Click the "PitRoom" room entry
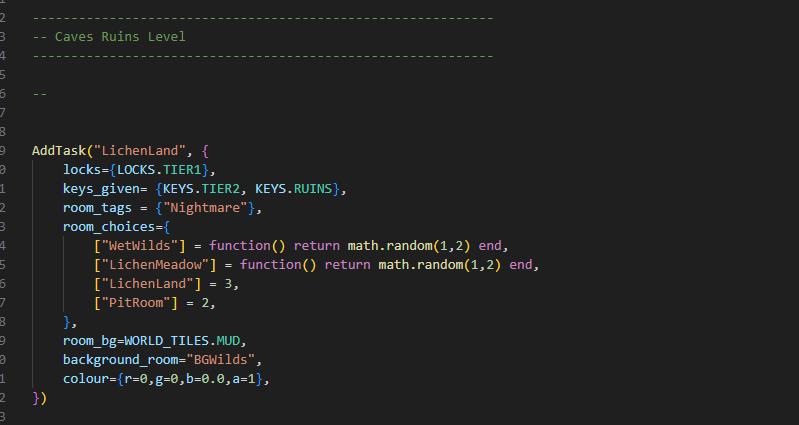The width and height of the screenshot is (799, 425). [136, 303]
